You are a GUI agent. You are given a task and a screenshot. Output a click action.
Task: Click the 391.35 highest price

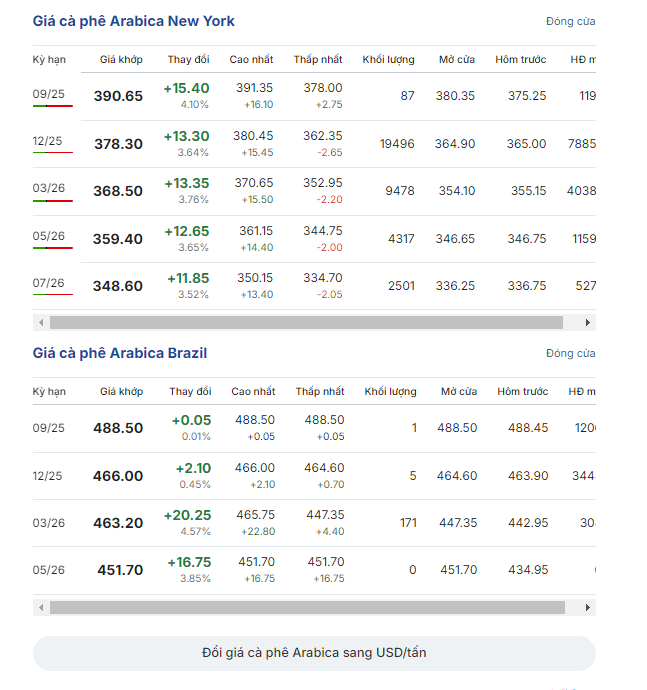[x=254, y=88]
